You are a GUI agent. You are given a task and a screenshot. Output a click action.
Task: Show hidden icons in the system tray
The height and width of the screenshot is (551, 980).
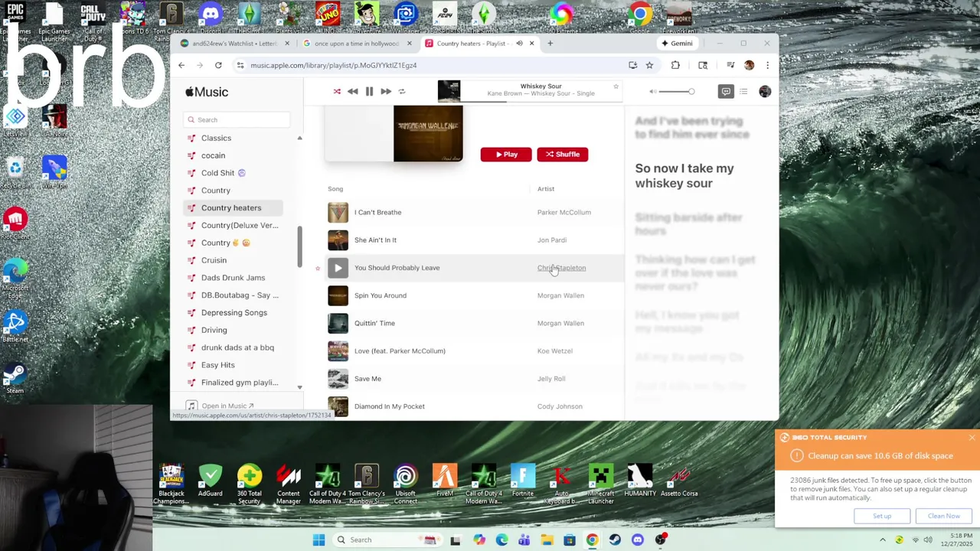(x=882, y=540)
